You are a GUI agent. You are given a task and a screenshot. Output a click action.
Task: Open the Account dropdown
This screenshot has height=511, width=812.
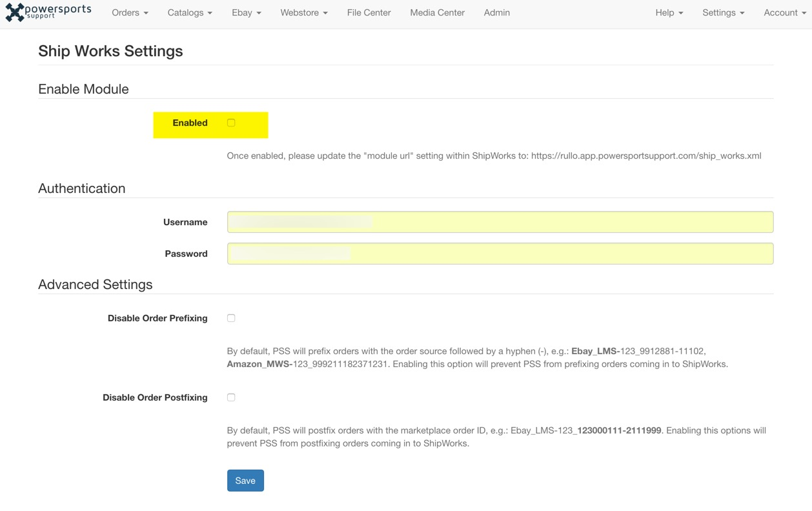(785, 12)
